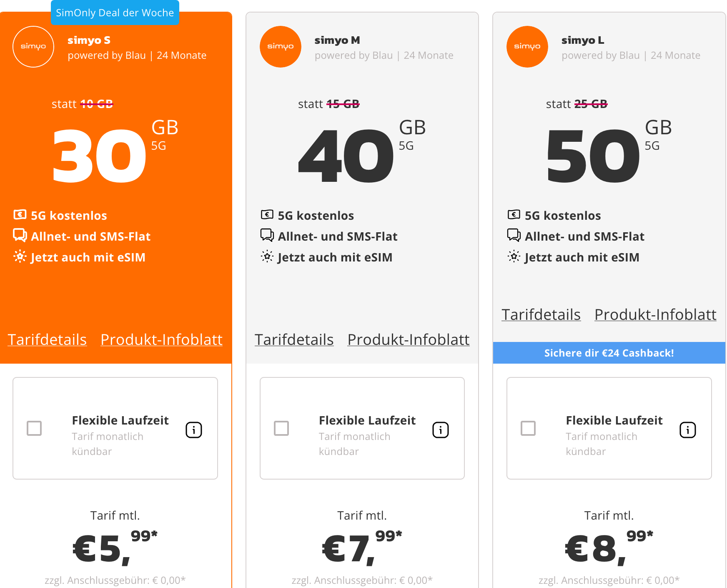
Task: Enable Flexible Laufzeit checkbox for simyo L
Action: tap(528, 428)
